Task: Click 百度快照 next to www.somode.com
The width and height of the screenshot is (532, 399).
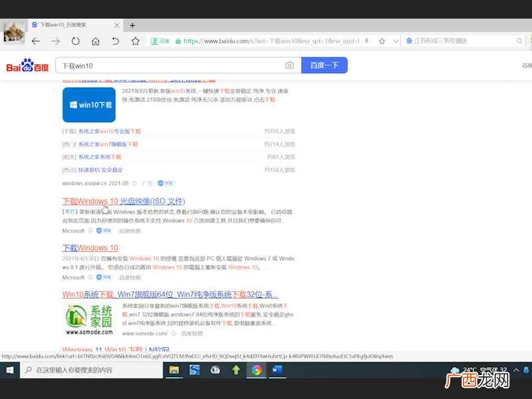Action: pos(192,334)
